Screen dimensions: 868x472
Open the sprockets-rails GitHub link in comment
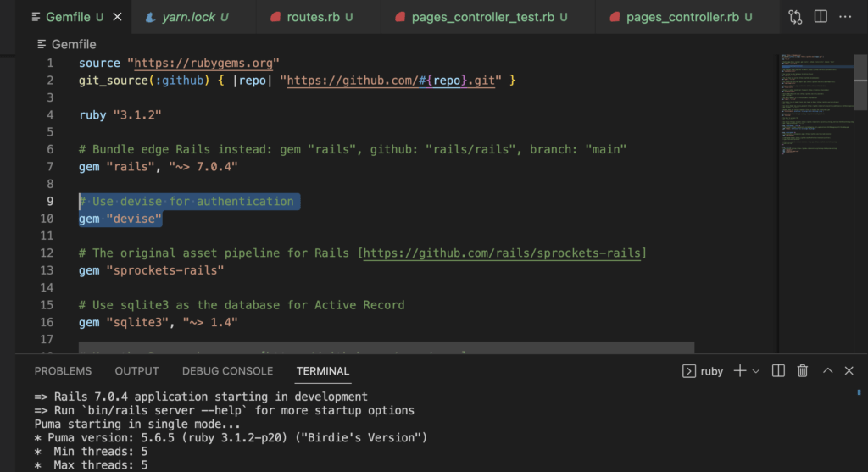click(504, 253)
